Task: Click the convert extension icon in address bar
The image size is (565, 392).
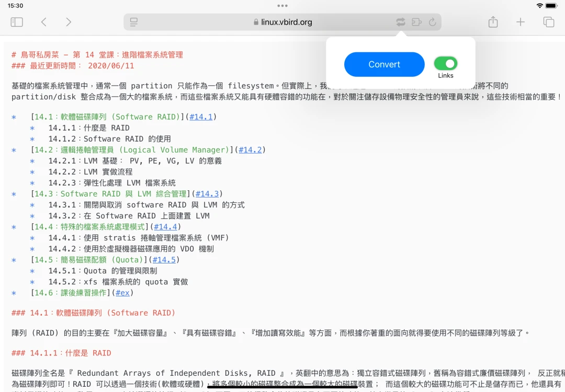Action: click(x=400, y=22)
